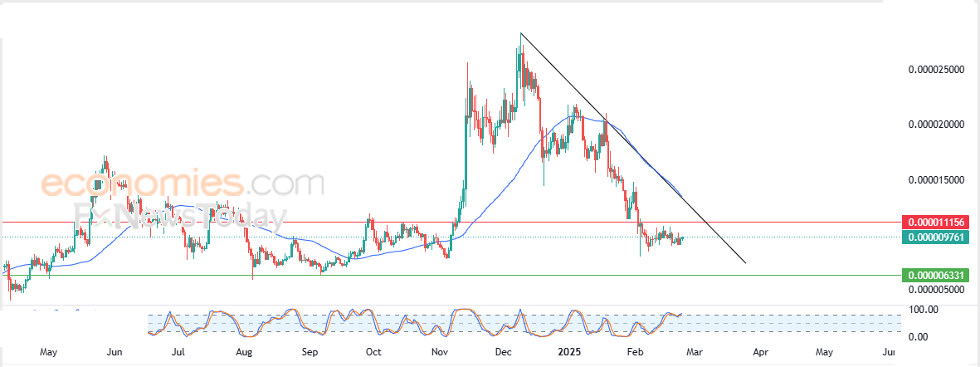Click the May label near June

tap(48, 352)
